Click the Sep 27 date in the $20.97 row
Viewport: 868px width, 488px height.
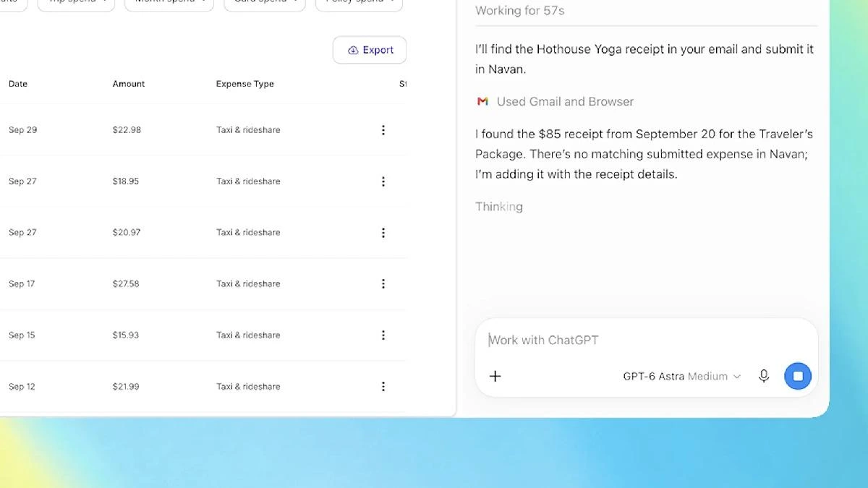22,233
